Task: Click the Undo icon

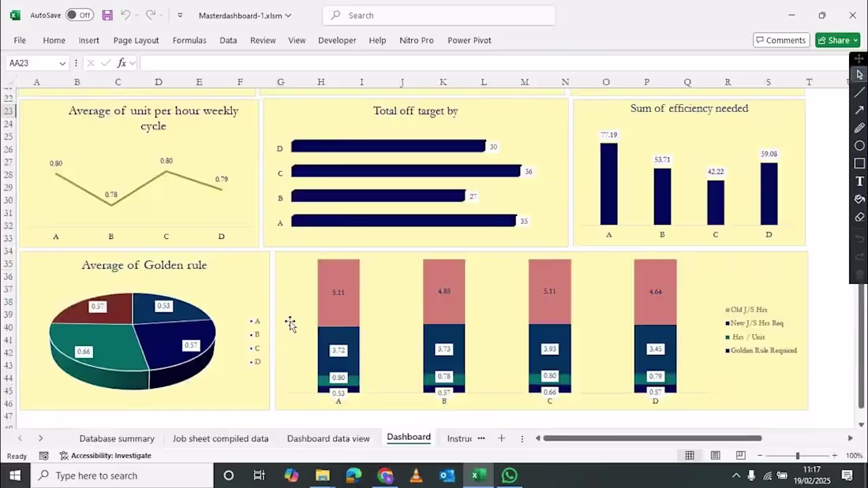Action: tap(125, 15)
